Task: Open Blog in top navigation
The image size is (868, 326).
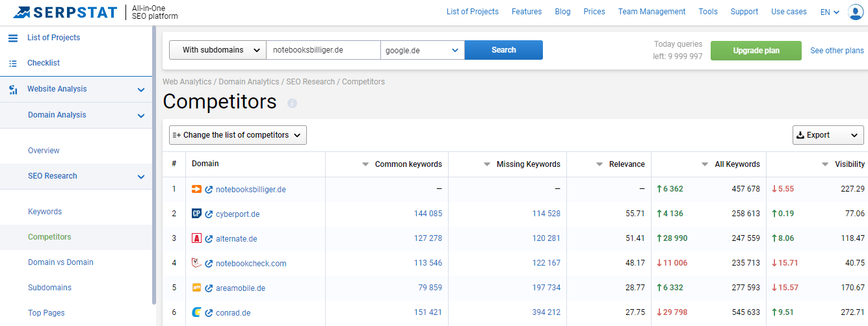Action: tap(562, 12)
